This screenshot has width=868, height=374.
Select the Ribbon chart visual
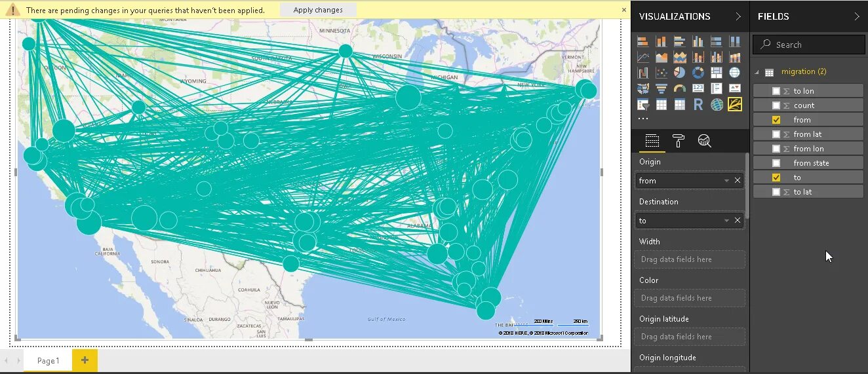click(x=734, y=57)
